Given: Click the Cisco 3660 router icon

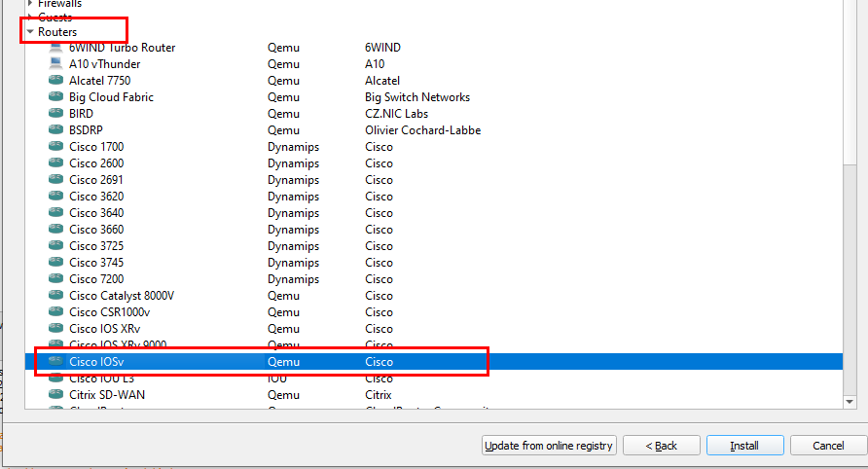Looking at the screenshot, I should click(x=55, y=230).
